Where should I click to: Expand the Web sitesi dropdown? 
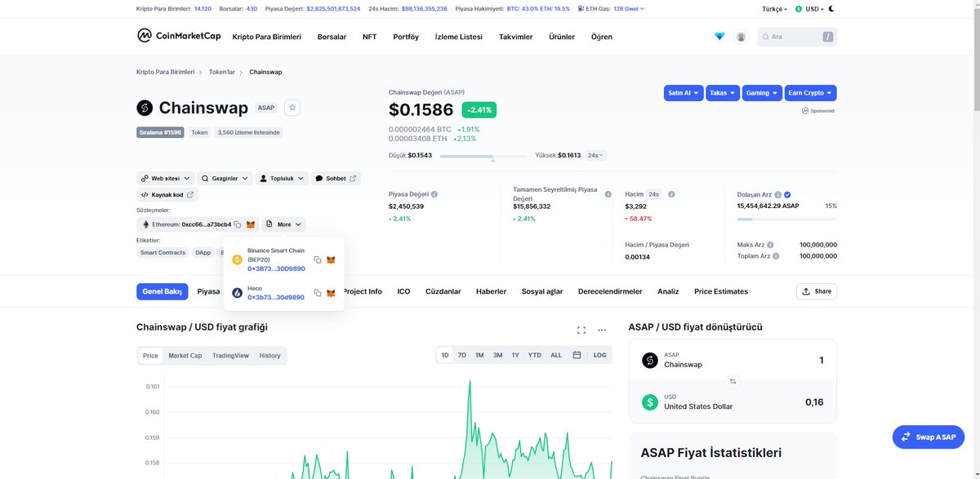click(x=165, y=179)
